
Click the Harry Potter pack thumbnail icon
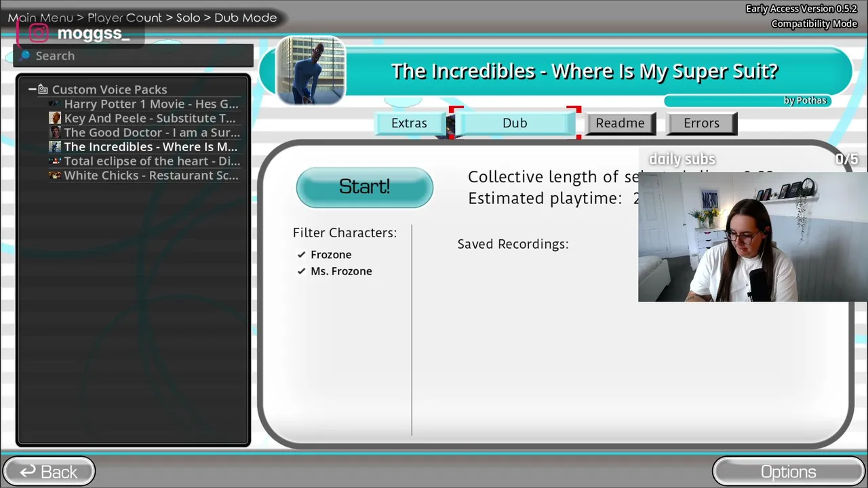(55, 104)
